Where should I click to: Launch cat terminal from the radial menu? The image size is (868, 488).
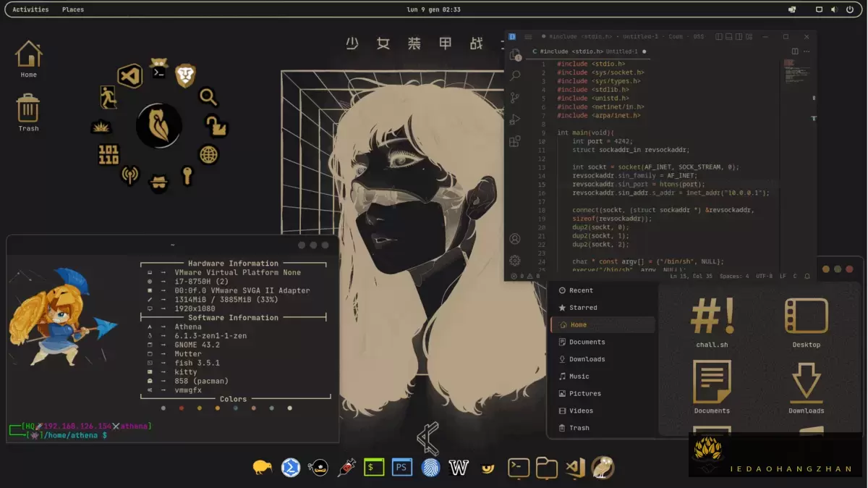tap(158, 69)
